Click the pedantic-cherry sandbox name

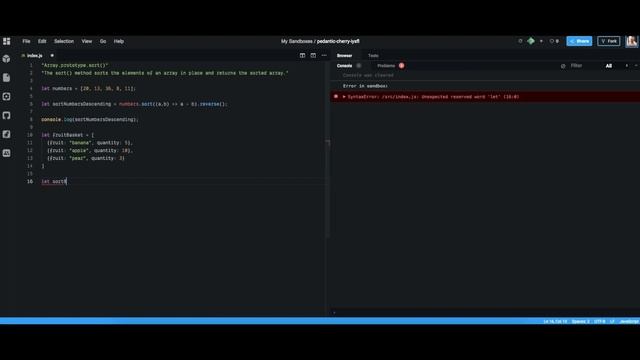[x=338, y=41]
